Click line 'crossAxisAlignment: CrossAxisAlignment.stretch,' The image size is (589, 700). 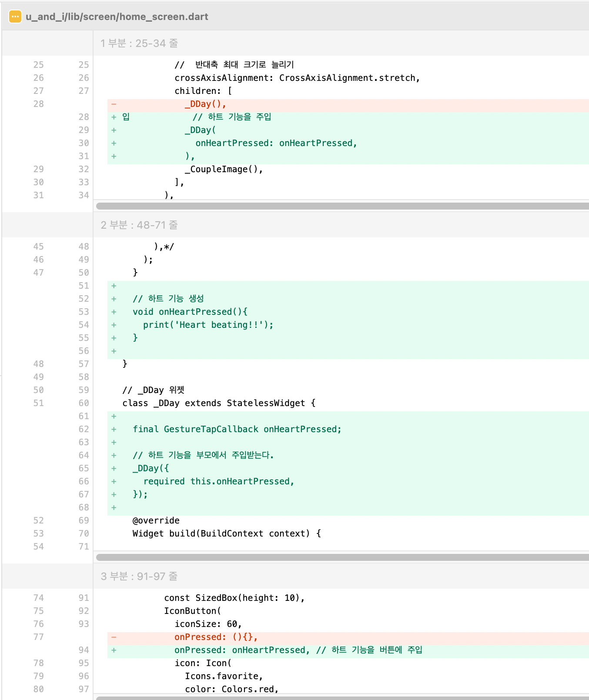(297, 78)
